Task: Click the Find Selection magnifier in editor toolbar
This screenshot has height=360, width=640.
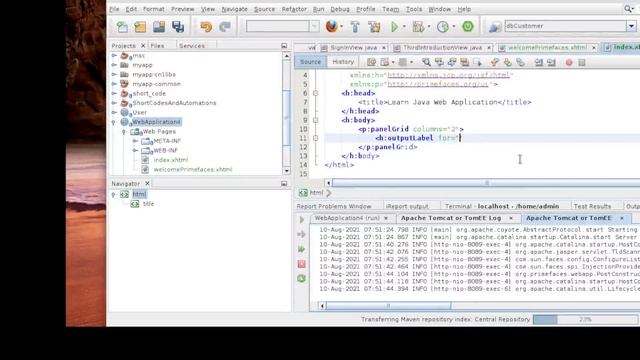Action: [426, 62]
